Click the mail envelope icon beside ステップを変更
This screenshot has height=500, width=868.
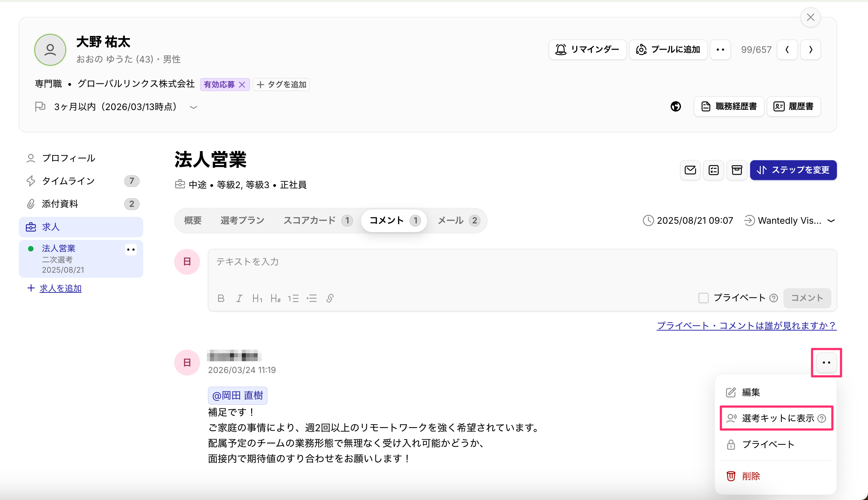(x=690, y=170)
